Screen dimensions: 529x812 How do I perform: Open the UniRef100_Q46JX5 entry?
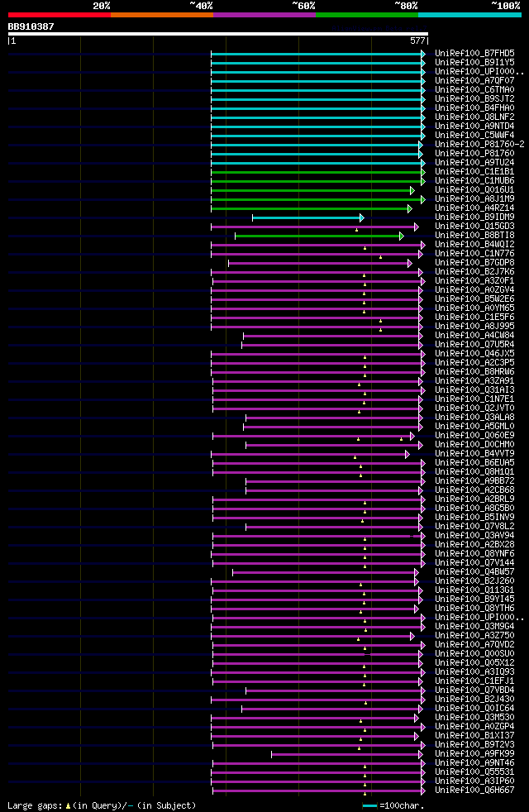(474, 354)
